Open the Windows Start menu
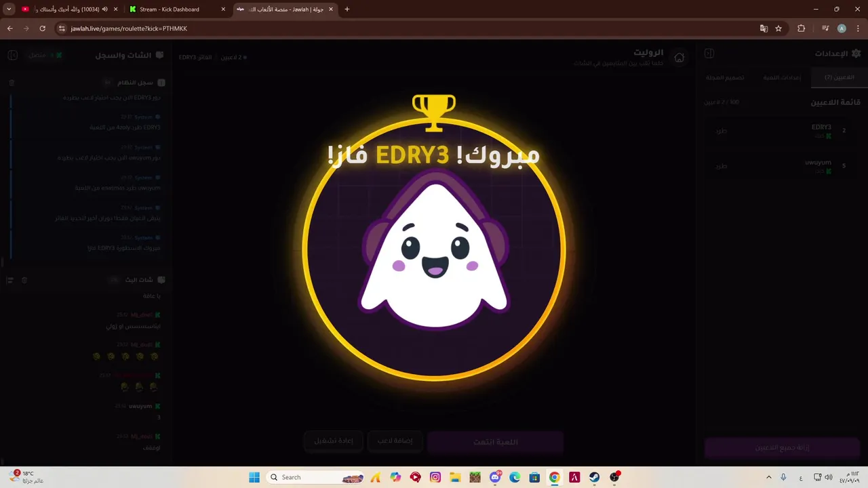The image size is (868, 488). 254,477
